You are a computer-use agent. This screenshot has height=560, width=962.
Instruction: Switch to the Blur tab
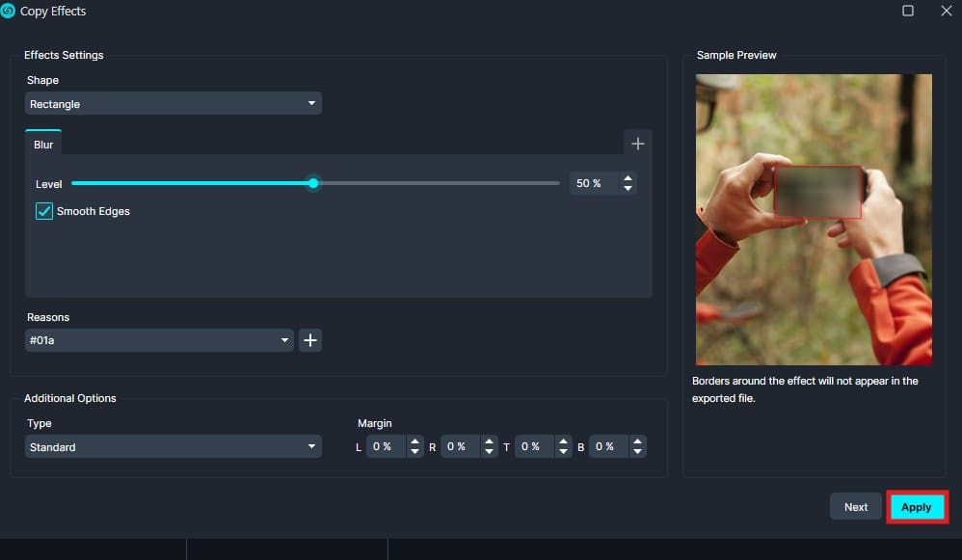[43, 143]
